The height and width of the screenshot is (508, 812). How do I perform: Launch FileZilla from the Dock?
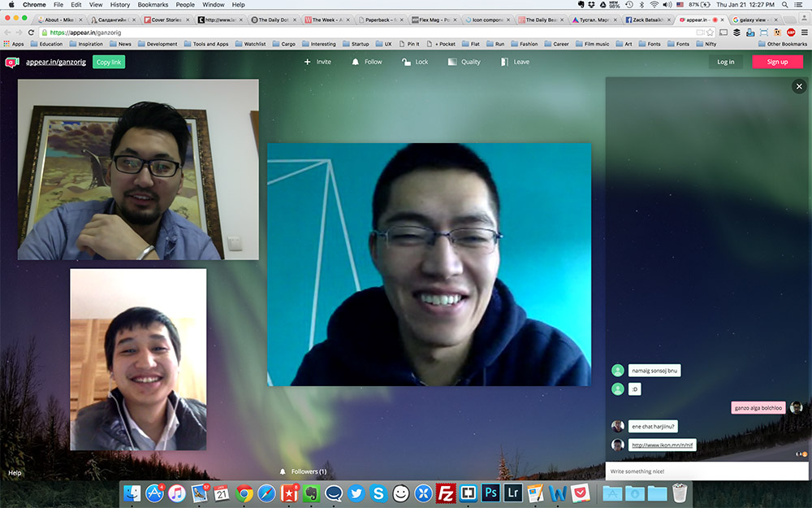click(x=446, y=493)
